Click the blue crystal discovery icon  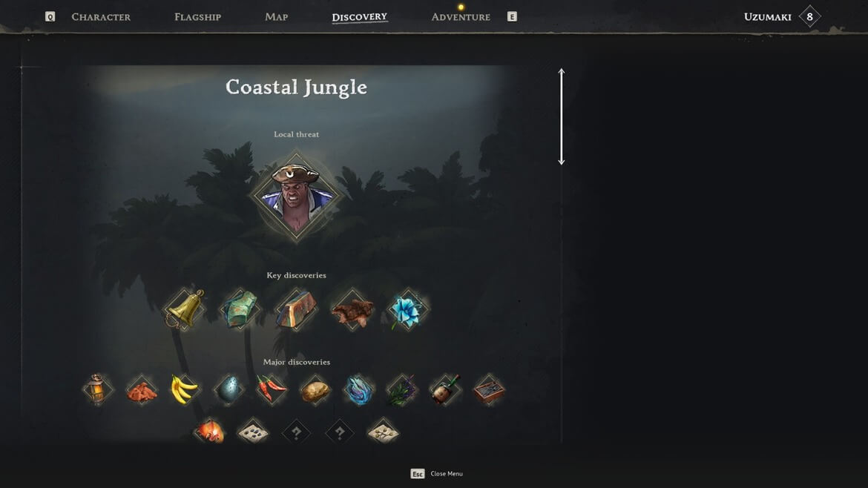pyautogui.click(x=358, y=390)
